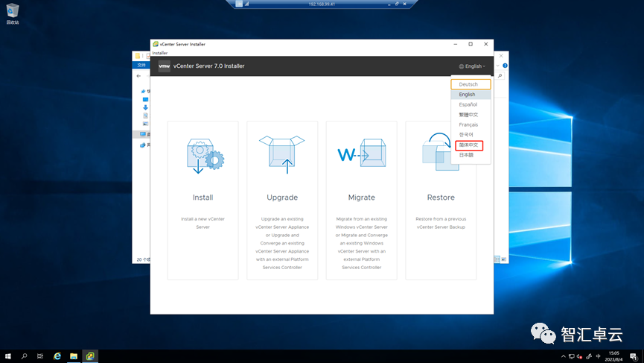Image resolution: width=644 pixels, height=363 pixels.
Task: Open Task View on the taskbar
Action: point(40,356)
